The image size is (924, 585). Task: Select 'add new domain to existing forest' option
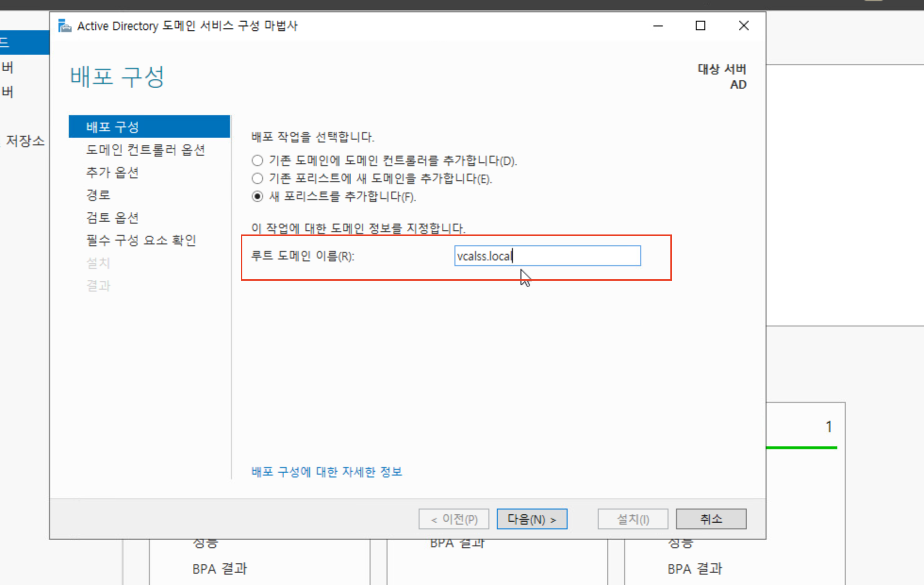click(257, 179)
